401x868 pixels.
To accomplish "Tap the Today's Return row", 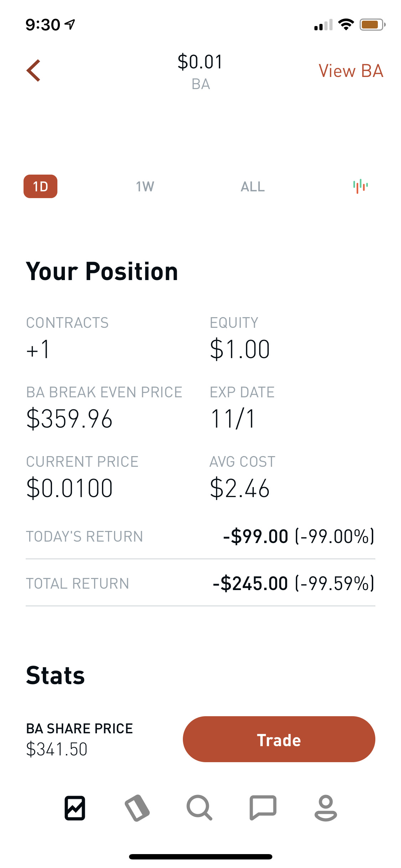I will 200,536.
